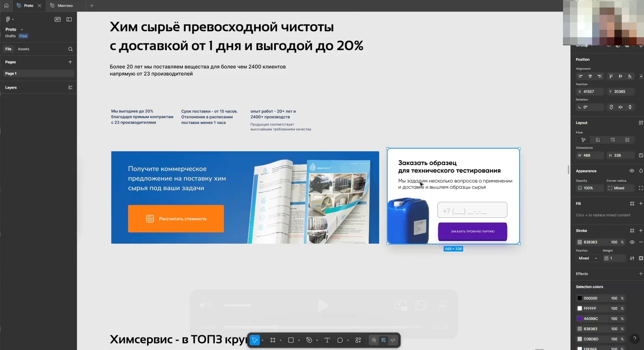Image resolution: width=644 pixels, height=350 pixels.
Task: Select the Move tool in bottom toolbar
Action: click(x=255, y=340)
